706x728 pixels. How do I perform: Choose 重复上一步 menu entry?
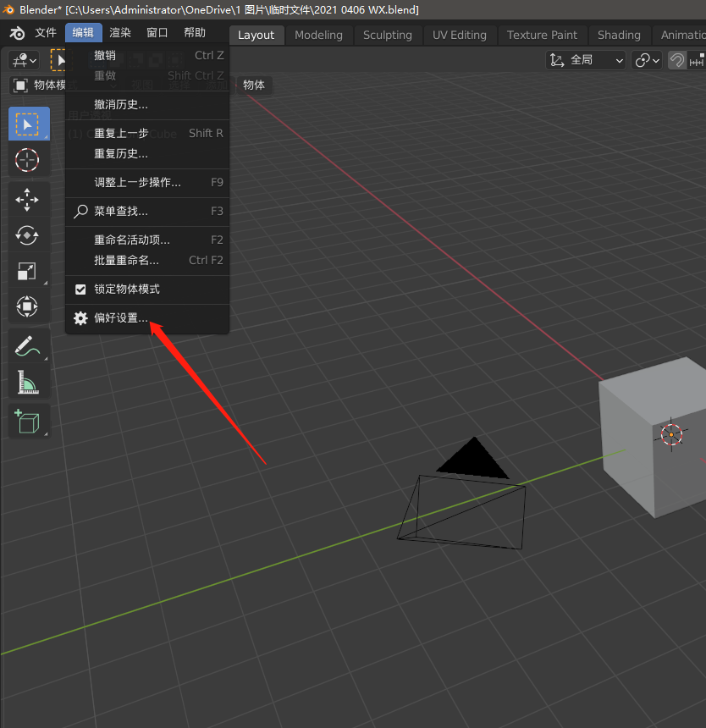[x=147, y=133]
